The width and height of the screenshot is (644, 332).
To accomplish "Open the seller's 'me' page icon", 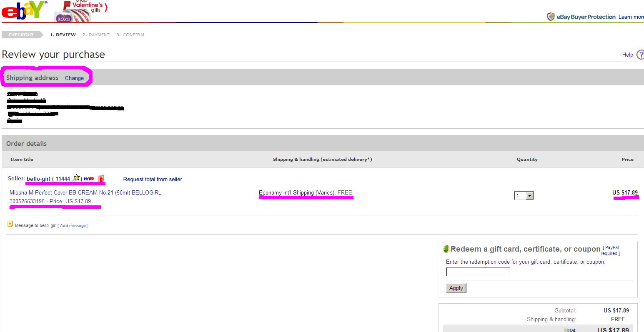I will point(89,179).
